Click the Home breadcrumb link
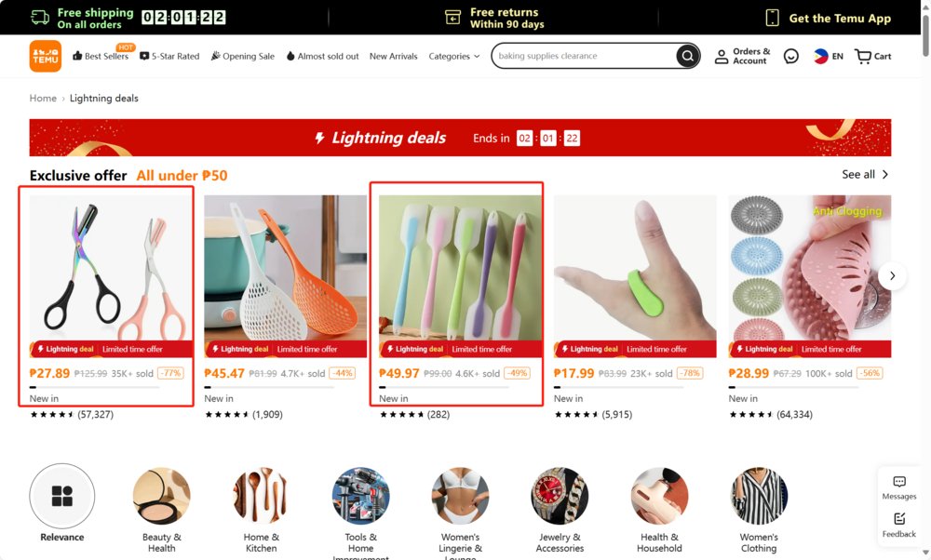931x560 pixels. coord(43,99)
